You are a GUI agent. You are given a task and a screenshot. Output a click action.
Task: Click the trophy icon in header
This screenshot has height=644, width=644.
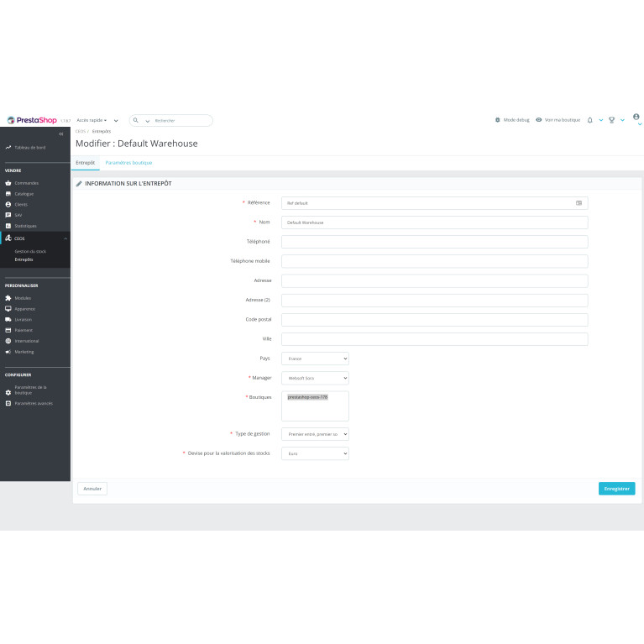pos(612,120)
